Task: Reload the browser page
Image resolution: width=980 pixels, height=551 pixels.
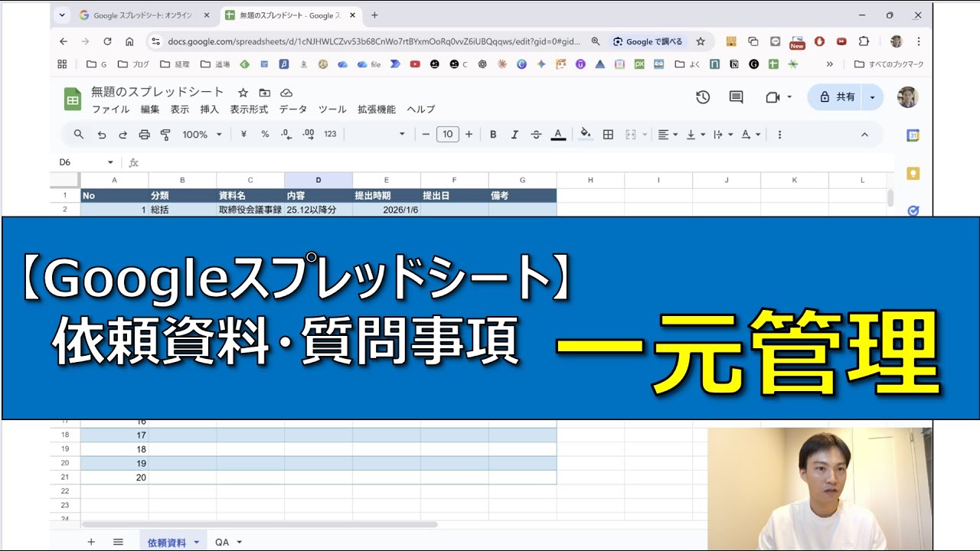Action: (x=107, y=41)
